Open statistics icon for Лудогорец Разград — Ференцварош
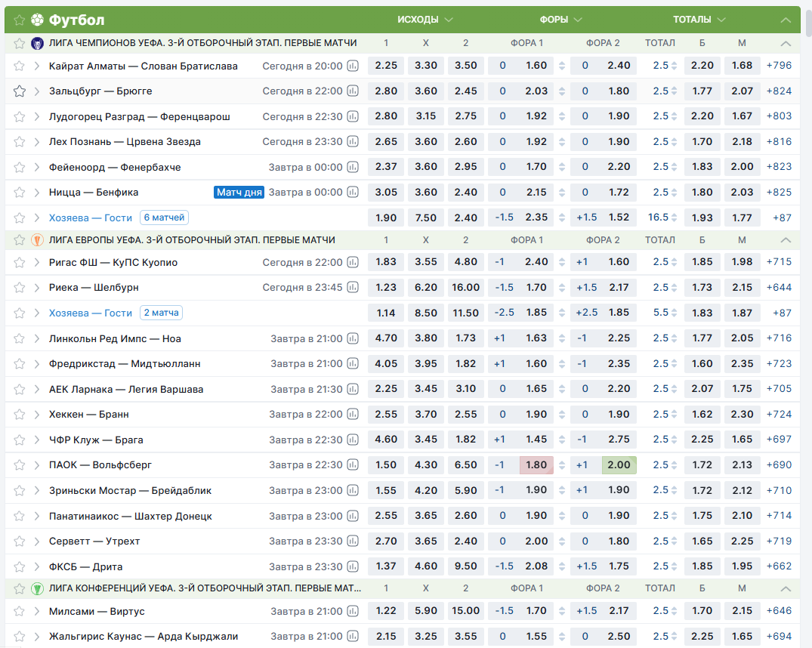 coord(353,116)
